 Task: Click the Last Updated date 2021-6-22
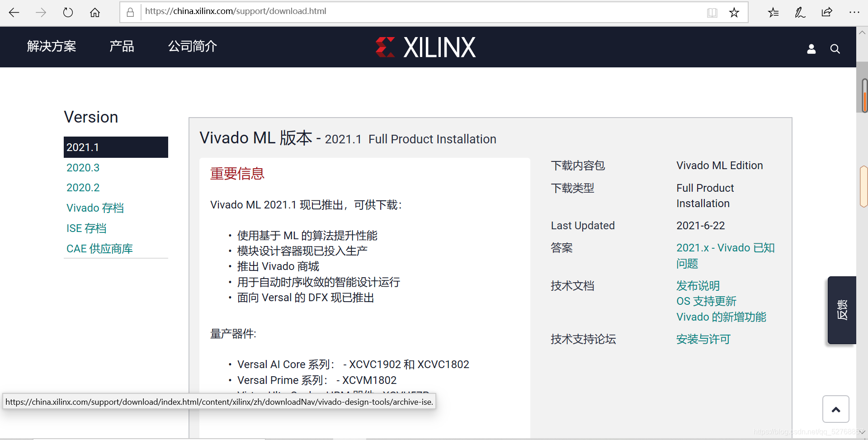click(700, 226)
